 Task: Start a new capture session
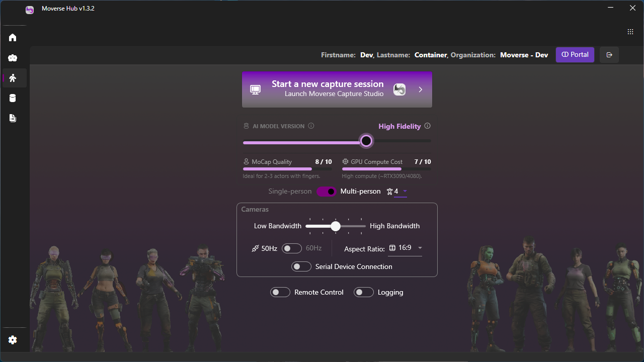337,89
